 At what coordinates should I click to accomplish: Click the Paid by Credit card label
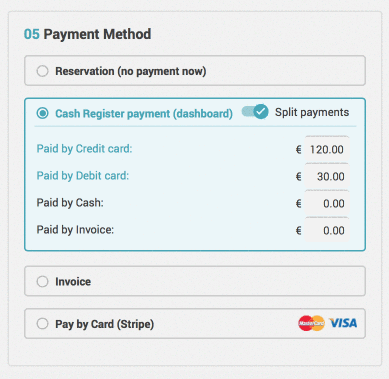[x=84, y=149]
